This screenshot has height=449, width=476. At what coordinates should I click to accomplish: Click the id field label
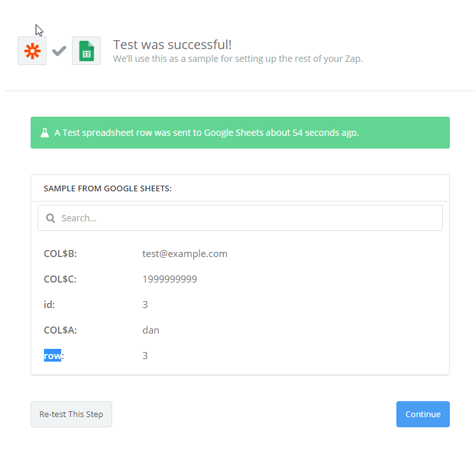49,305
